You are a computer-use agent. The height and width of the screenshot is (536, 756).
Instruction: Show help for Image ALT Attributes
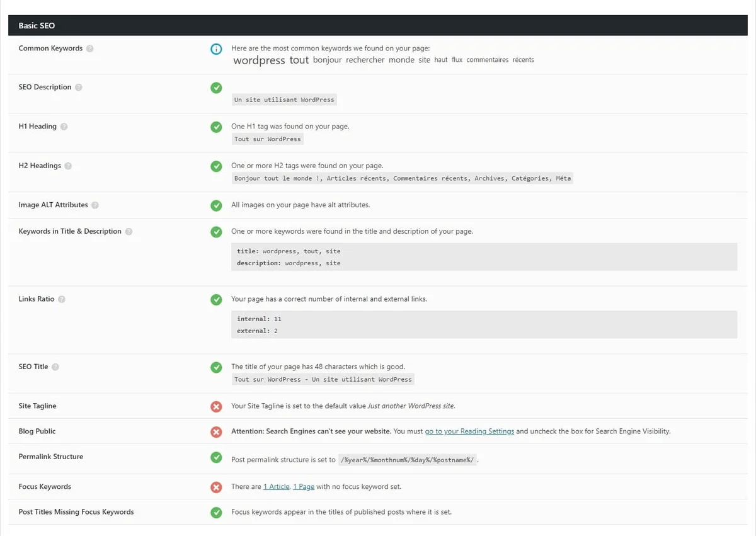click(x=95, y=205)
